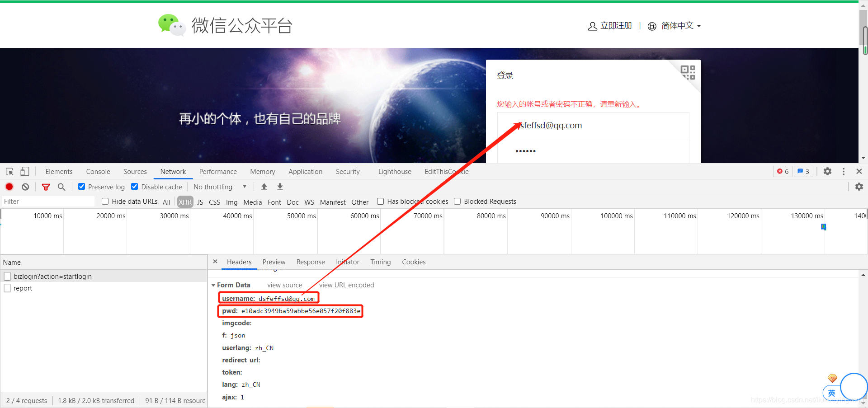
Task: Enable Hide data URLs checkbox
Action: 105,202
